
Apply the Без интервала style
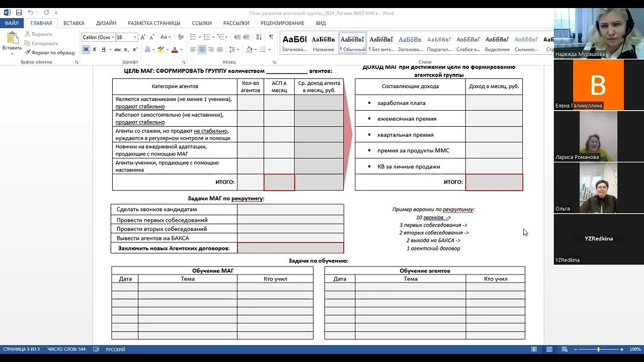381,43
